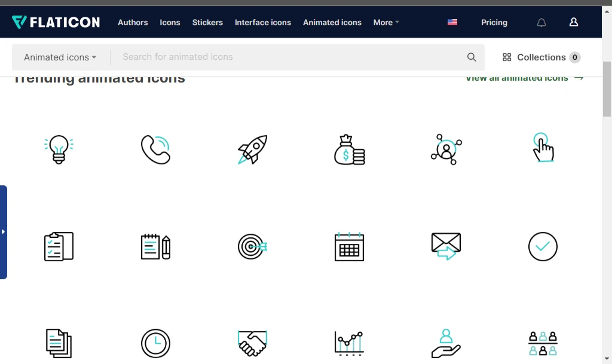This screenshot has width=612, height=364.
Task: Expand the blue side panel tab
Action: 4,232
